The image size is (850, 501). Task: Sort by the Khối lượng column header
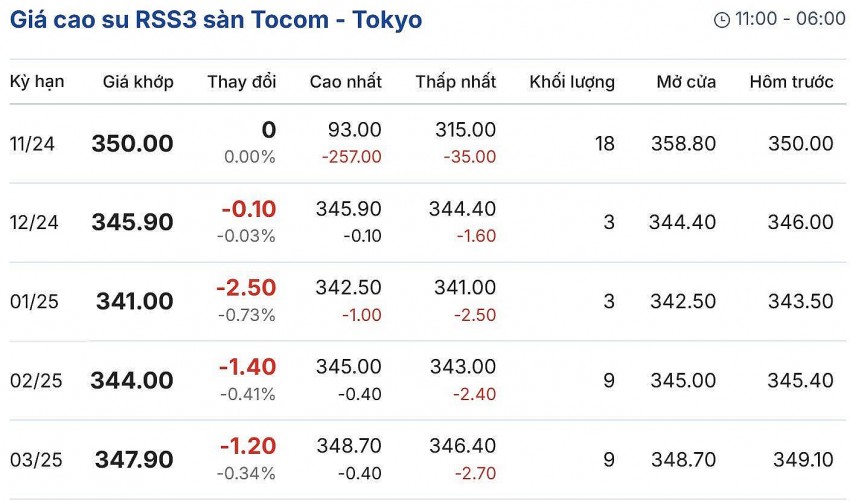coord(572,82)
